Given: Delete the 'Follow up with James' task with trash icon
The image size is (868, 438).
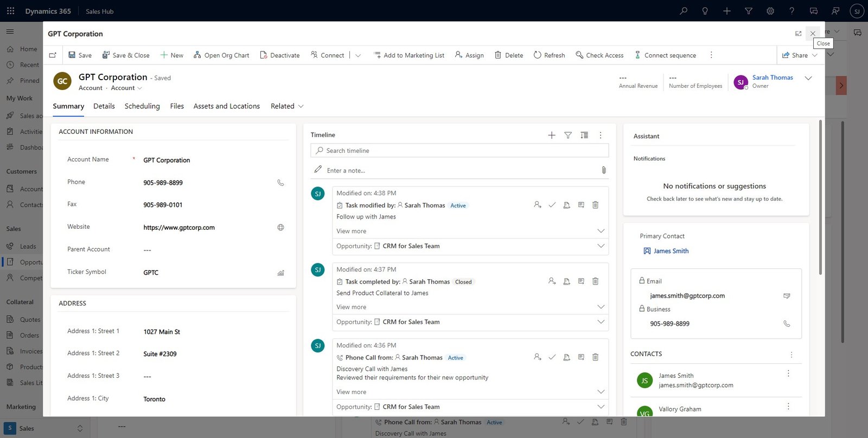Looking at the screenshot, I should 595,205.
